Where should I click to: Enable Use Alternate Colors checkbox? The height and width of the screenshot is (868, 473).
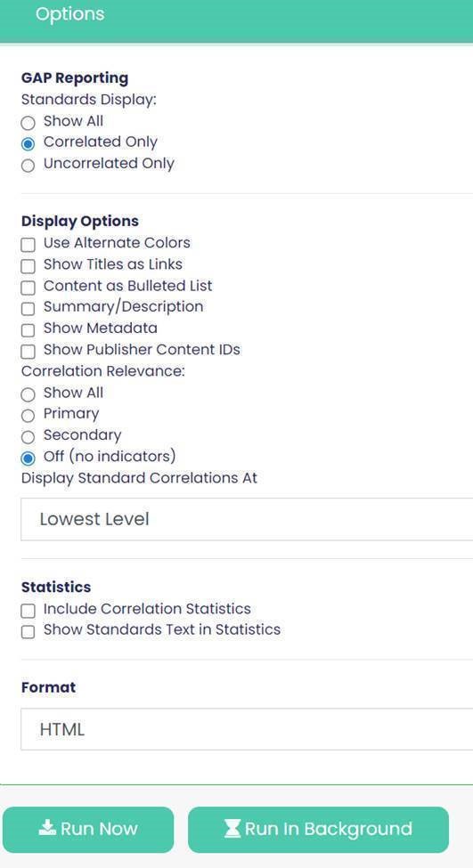click(28, 245)
